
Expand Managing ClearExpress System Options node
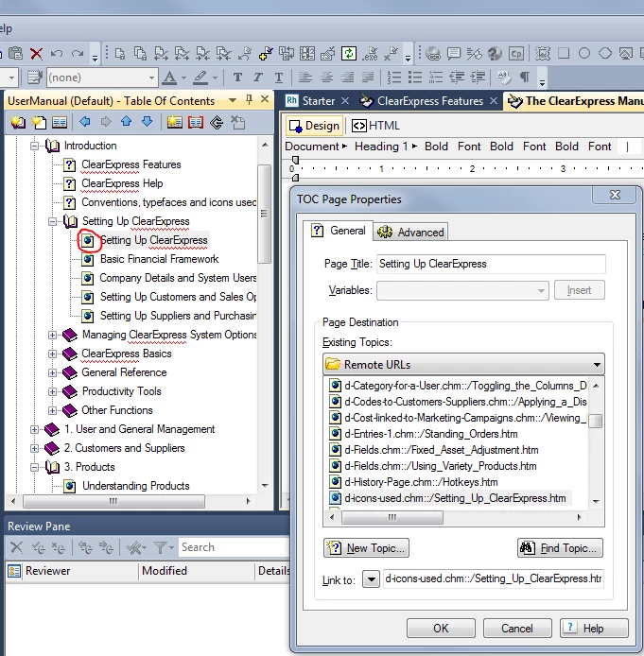click(52, 335)
